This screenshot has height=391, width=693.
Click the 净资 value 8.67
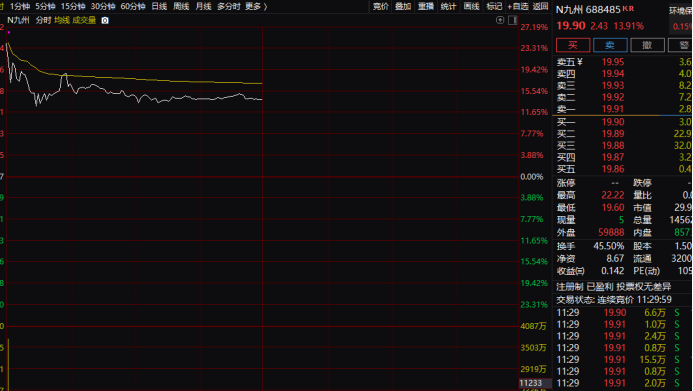coord(615,258)
